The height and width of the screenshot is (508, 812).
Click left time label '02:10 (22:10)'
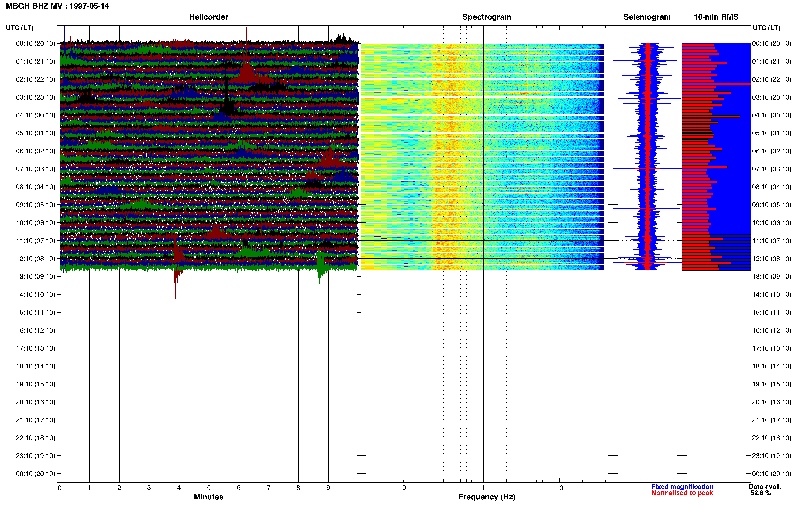[36, 79]
